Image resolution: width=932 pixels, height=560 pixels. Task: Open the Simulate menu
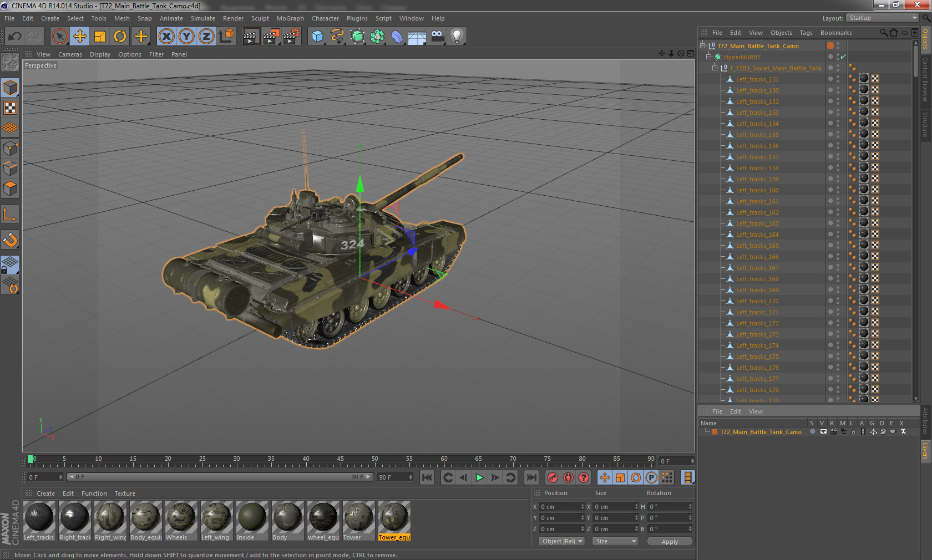pos(203,18)
